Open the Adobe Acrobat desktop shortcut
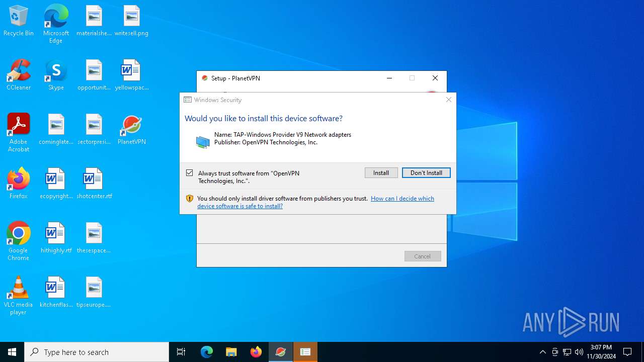644x362 pixels. pos(19,133)
